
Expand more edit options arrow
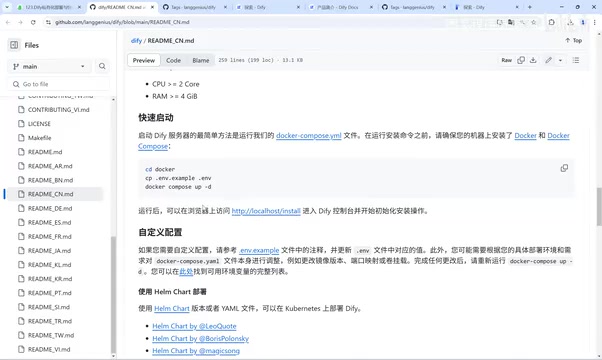(560, 60)
